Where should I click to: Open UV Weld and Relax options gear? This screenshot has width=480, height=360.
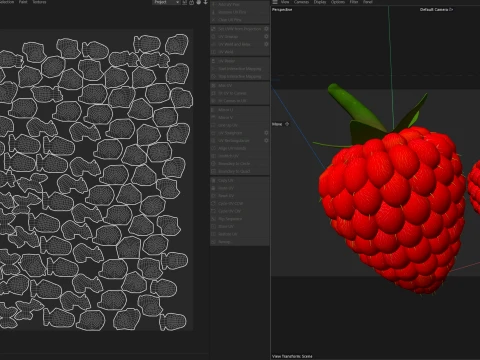click(266, 44)
